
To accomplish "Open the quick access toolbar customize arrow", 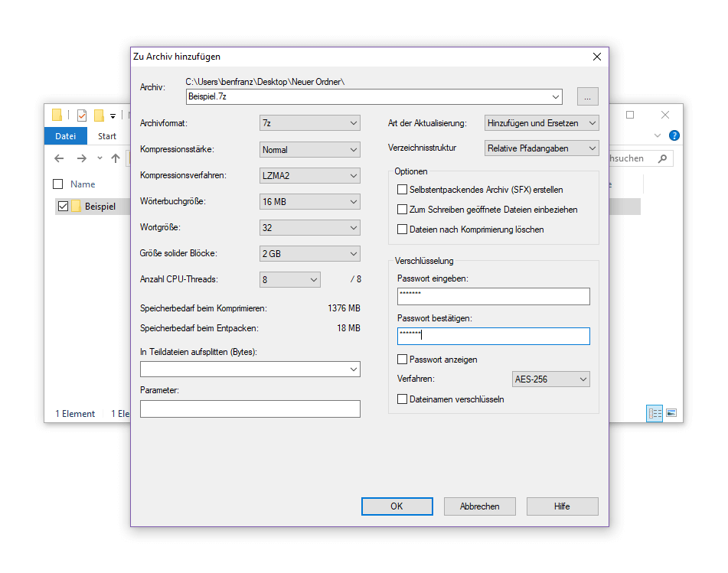I will 113,116.
